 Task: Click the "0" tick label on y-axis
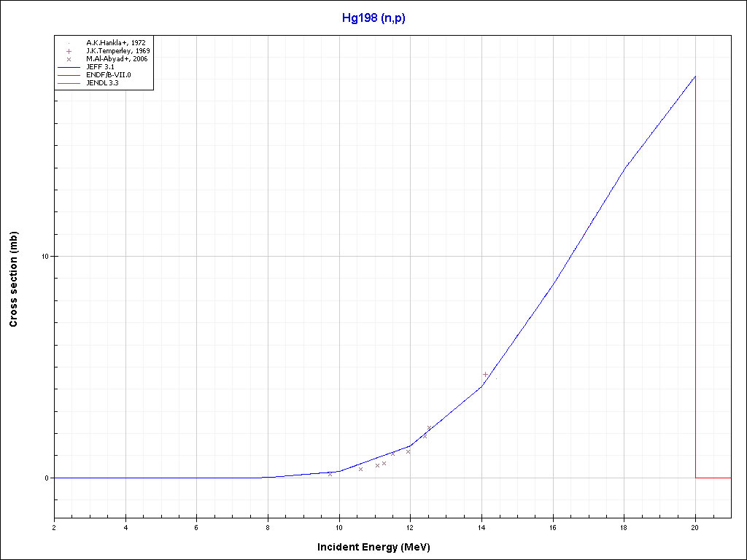tap(47, 478)
